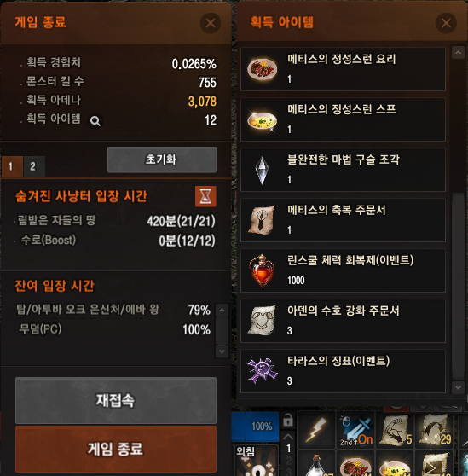The width and height of the screenshot is (468, 476).
Task: Click the lightning bolt skill in the quickbar
Action: coord(316,430)
